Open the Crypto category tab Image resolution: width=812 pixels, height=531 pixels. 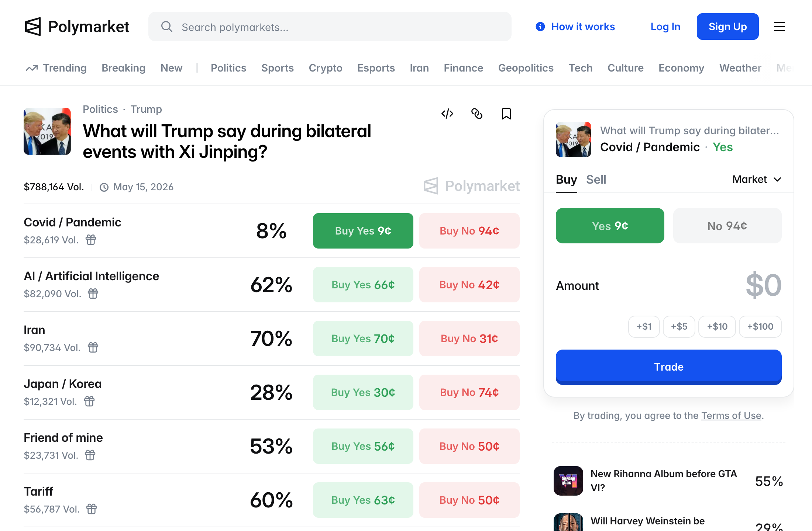click(x=326, y=68)
